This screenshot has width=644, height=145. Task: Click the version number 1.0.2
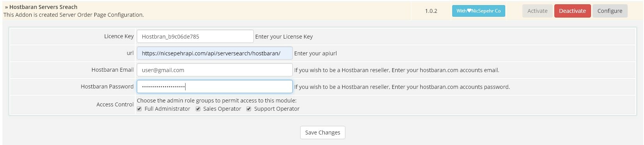pos(431,11)
